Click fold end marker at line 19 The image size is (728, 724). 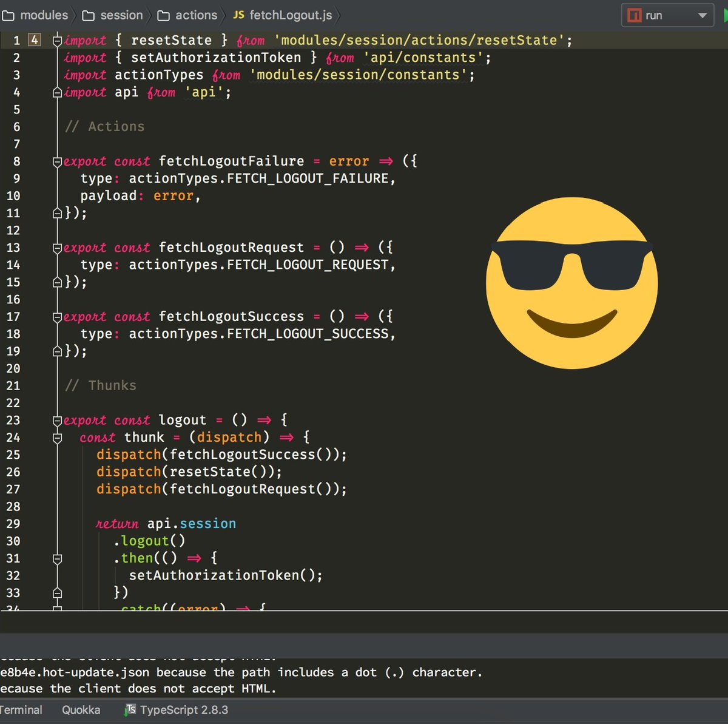point(57,351)
